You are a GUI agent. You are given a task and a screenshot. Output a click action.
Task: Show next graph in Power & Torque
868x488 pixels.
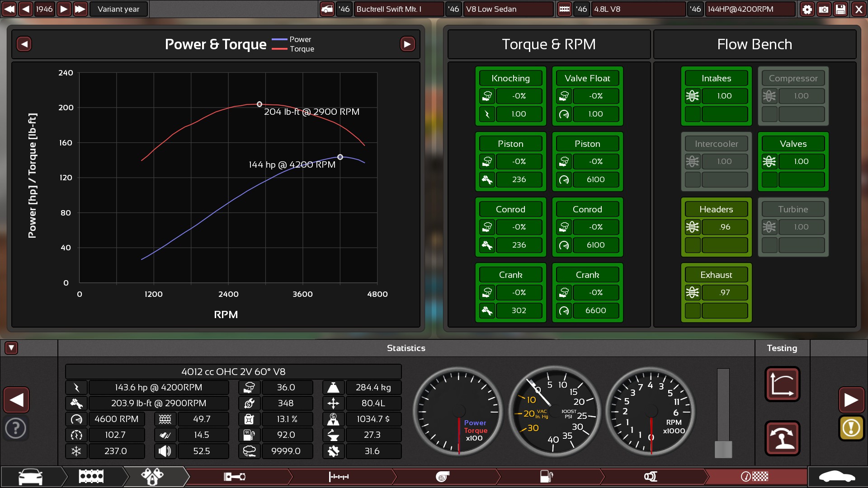(407, 44)
